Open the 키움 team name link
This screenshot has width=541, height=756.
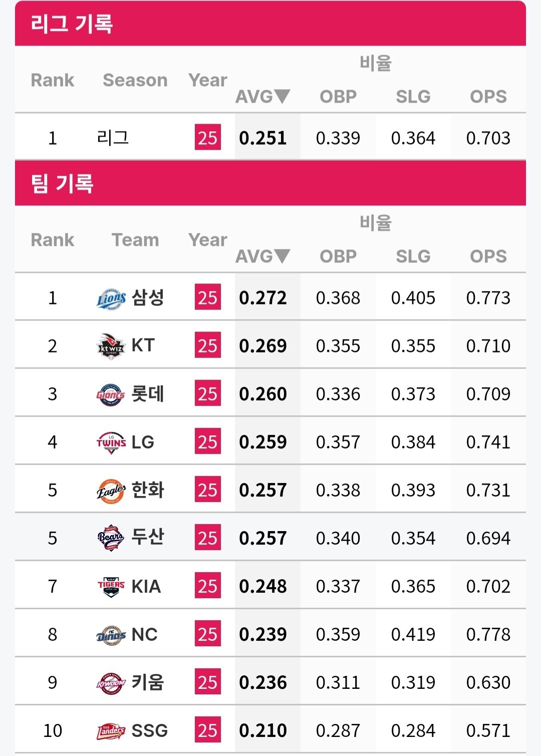pyautogui.click(x=148, y=682)
